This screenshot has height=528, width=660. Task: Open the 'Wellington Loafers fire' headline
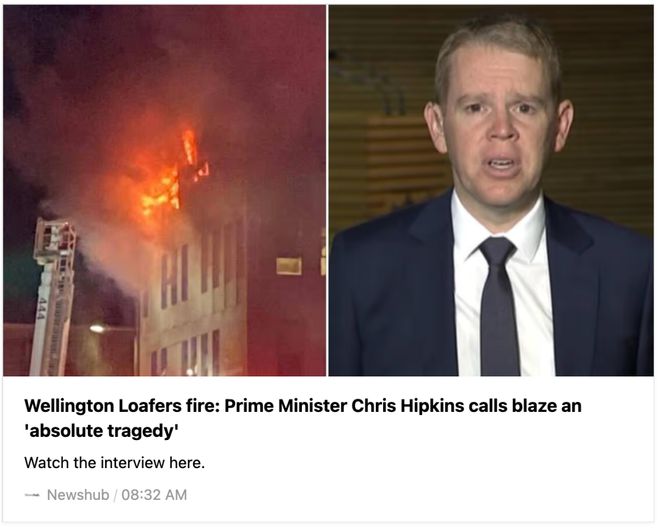point(303,418)
